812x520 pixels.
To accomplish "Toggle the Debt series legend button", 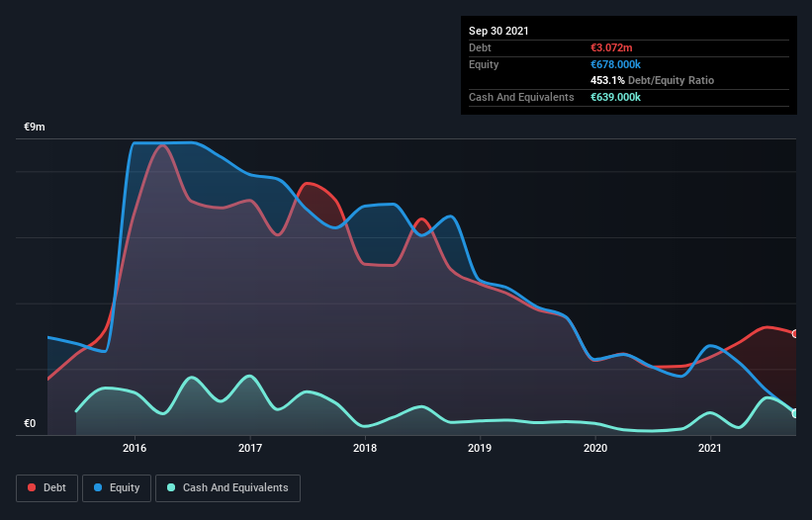I will pyautogui.click(x=46, y=488).
